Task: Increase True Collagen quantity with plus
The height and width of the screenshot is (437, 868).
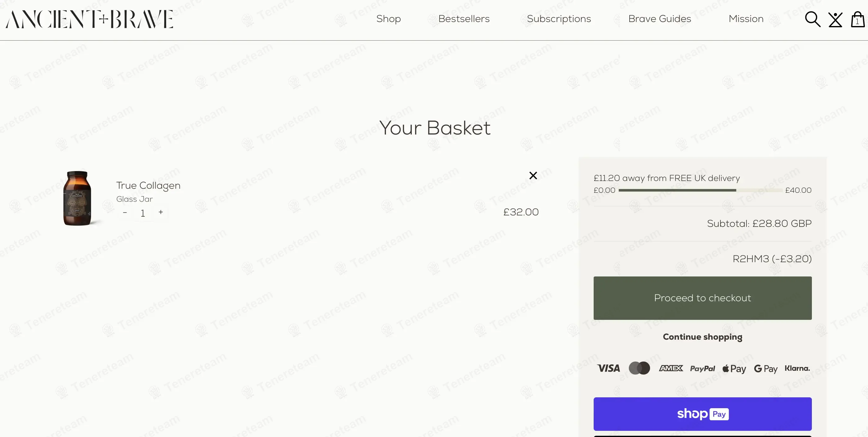Action: point(161,212)
